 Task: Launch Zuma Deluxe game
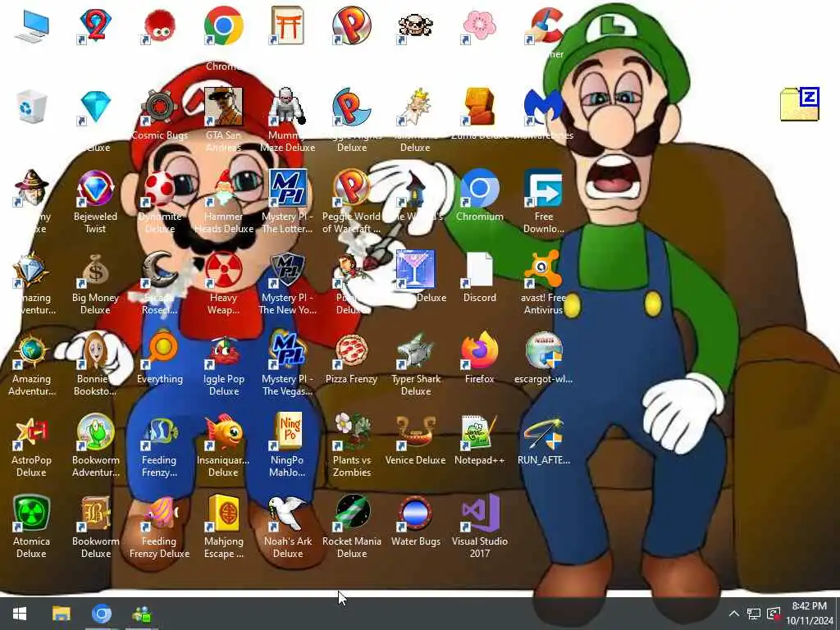[x=479, y=107]
